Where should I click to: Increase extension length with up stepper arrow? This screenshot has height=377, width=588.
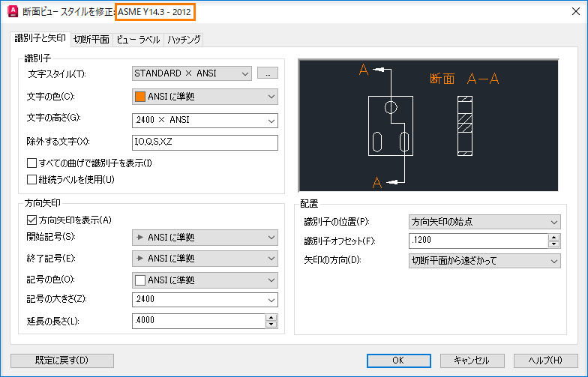[x=271, y=318]
